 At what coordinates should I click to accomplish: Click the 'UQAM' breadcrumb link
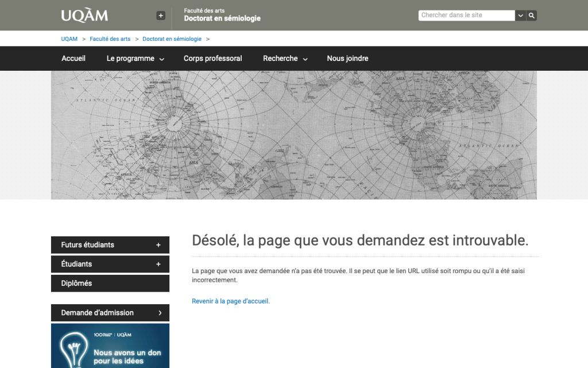69,39
